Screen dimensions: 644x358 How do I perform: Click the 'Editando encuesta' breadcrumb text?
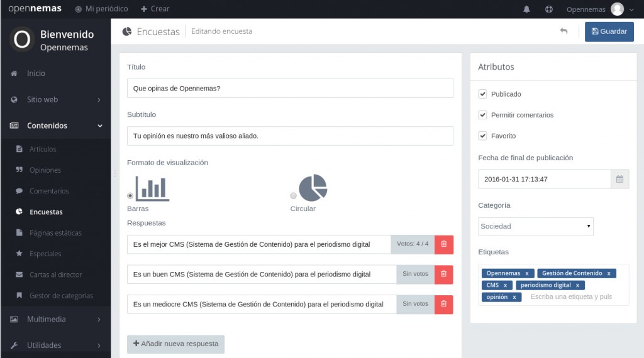coord(222,31)
